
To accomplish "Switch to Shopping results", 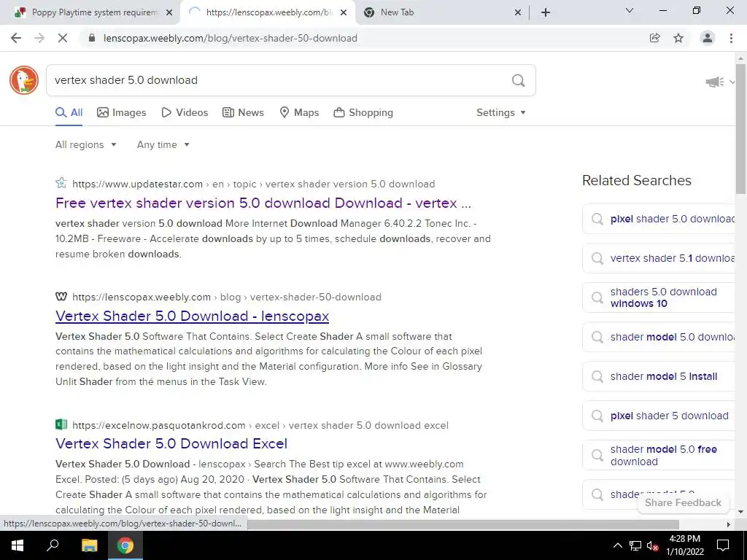I will click(363, 112).
